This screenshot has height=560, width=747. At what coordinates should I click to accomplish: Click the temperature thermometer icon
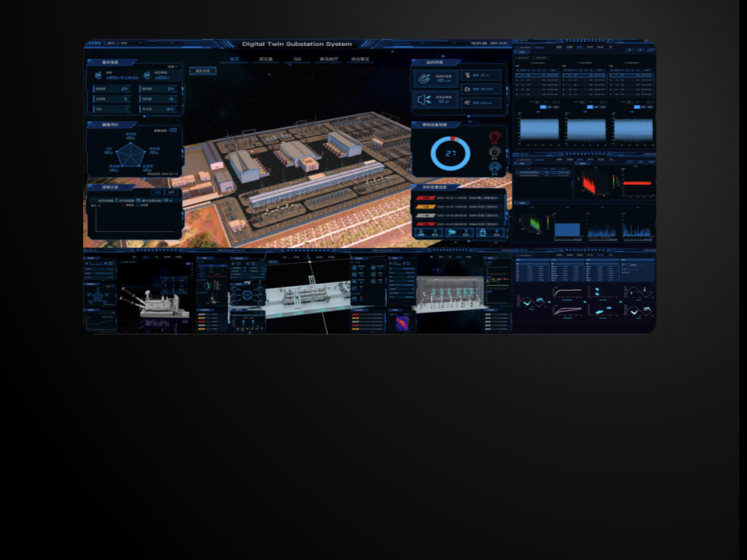coord(467,75)
